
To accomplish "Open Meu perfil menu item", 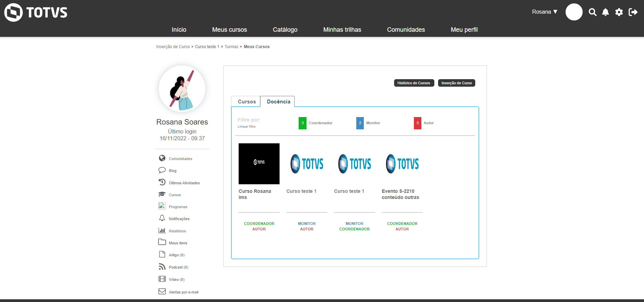I will [464, 30].
